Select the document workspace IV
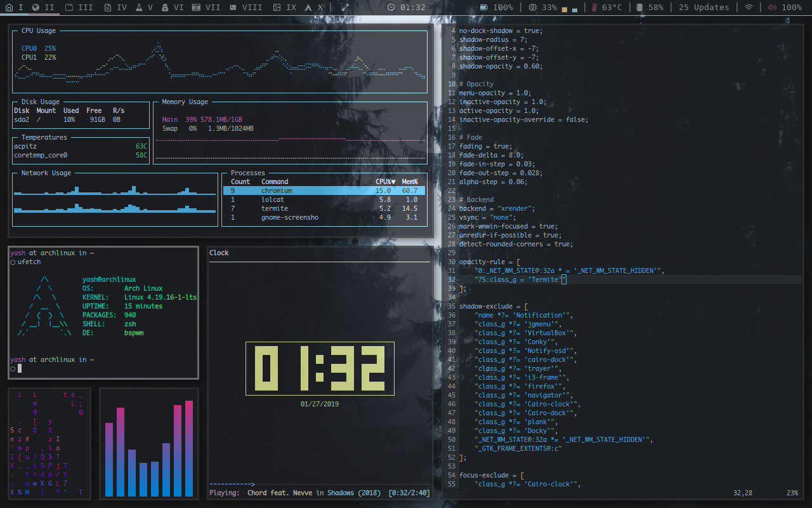812x508 pixels. [x=109, y=8]
